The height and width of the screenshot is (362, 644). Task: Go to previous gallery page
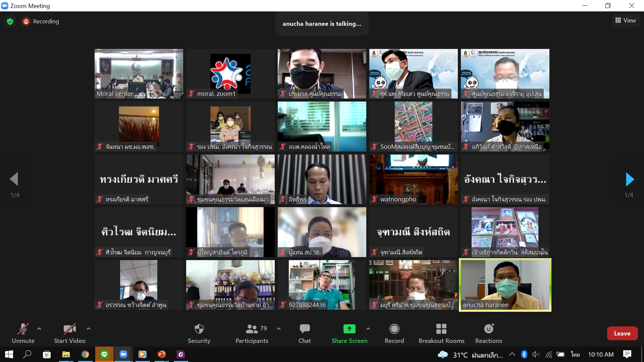[x=14, y=179]
